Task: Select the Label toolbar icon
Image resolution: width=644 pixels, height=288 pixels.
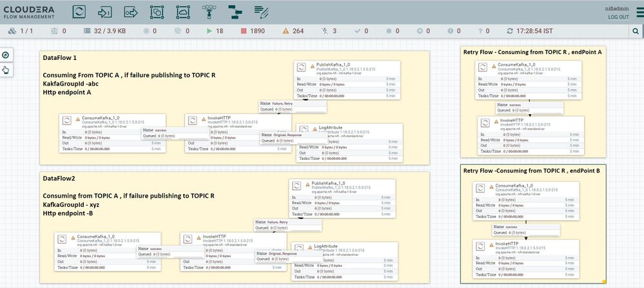Action: (261, 12)
